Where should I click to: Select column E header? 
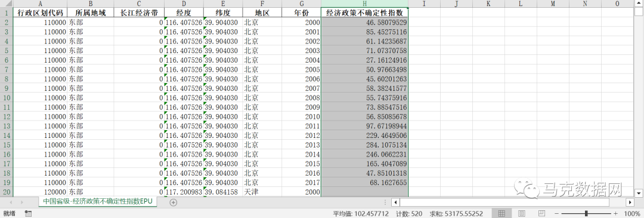[x=223, y=4]
